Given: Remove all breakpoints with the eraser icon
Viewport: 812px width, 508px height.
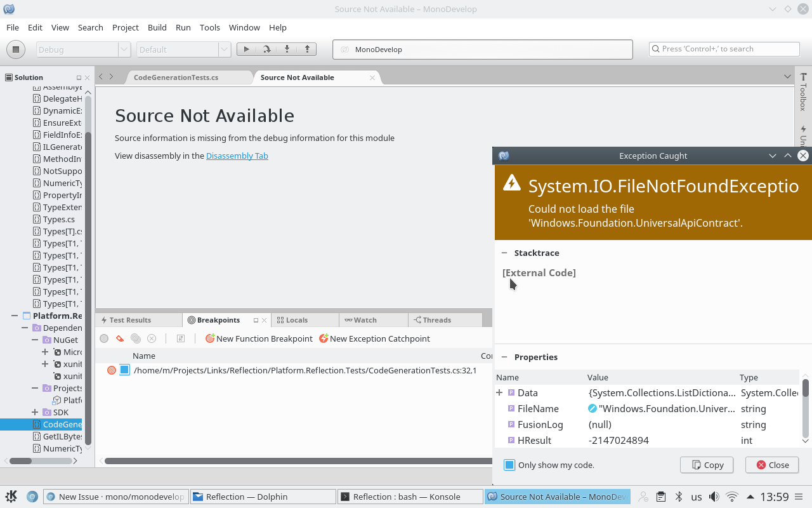Looking at the screenshot, I should [x=119, y=338].
